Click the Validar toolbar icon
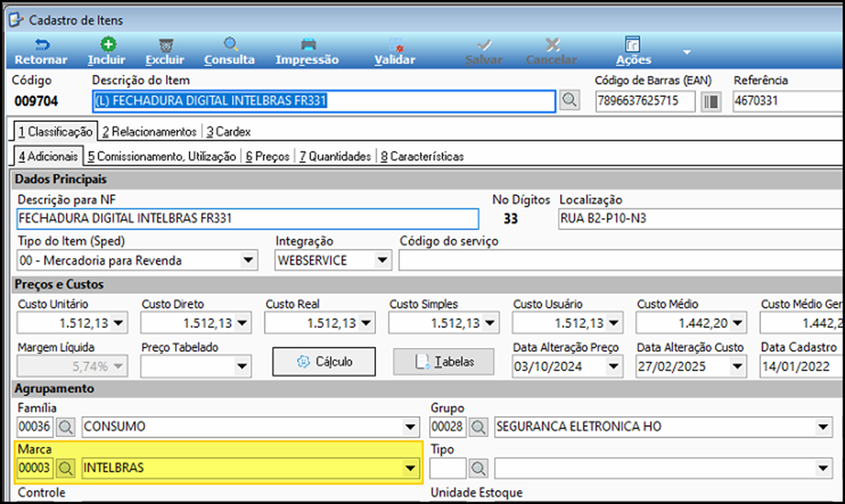845x504 pixels. tap(396, 45)
